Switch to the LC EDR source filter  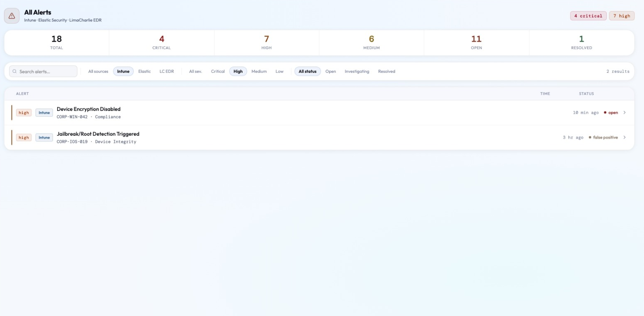[167, 71]
